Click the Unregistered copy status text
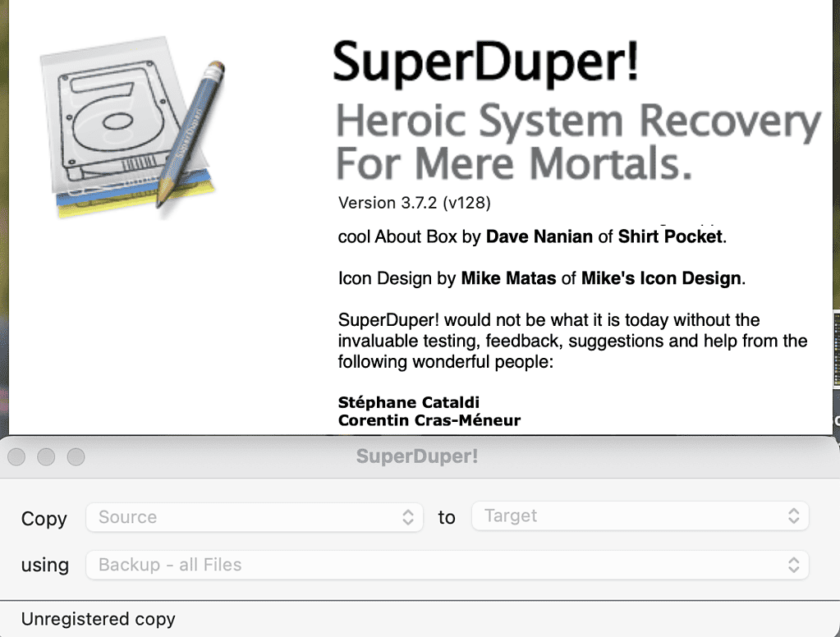Screen dimensions: 840x637 click(98, 619)
